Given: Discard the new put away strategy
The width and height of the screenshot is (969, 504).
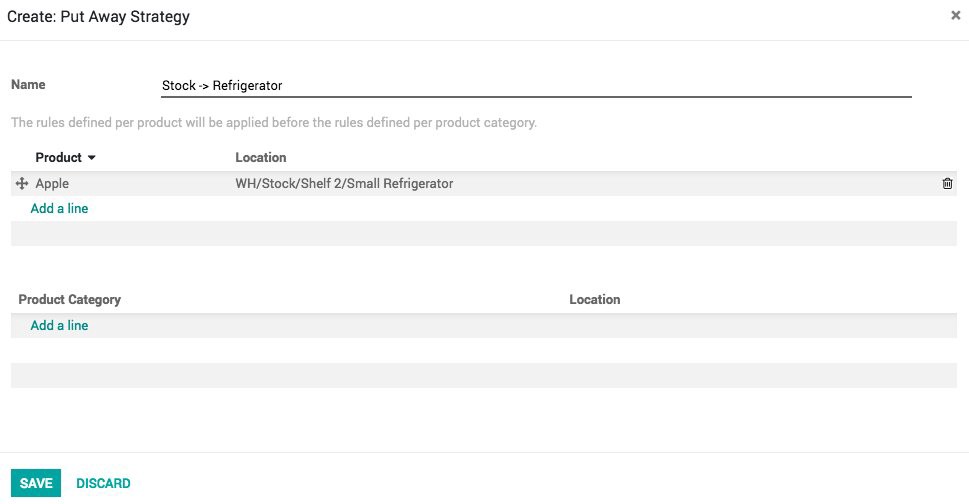Looking at the screenshot, I should [x=103, y=484].
